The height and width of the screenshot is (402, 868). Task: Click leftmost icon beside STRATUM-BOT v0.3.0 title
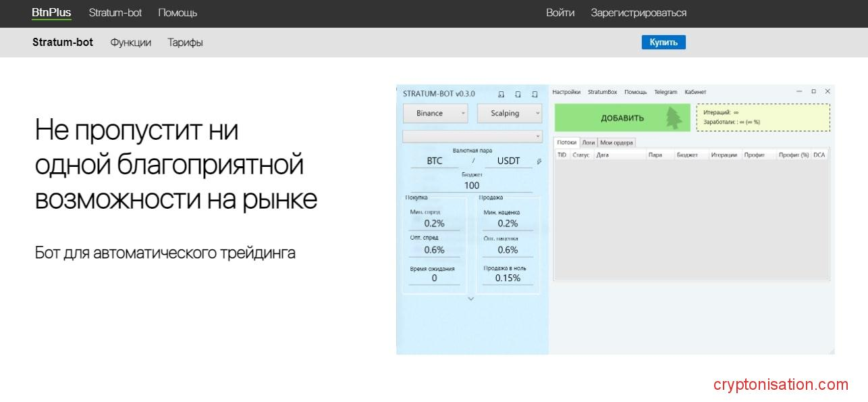[501, 94]
